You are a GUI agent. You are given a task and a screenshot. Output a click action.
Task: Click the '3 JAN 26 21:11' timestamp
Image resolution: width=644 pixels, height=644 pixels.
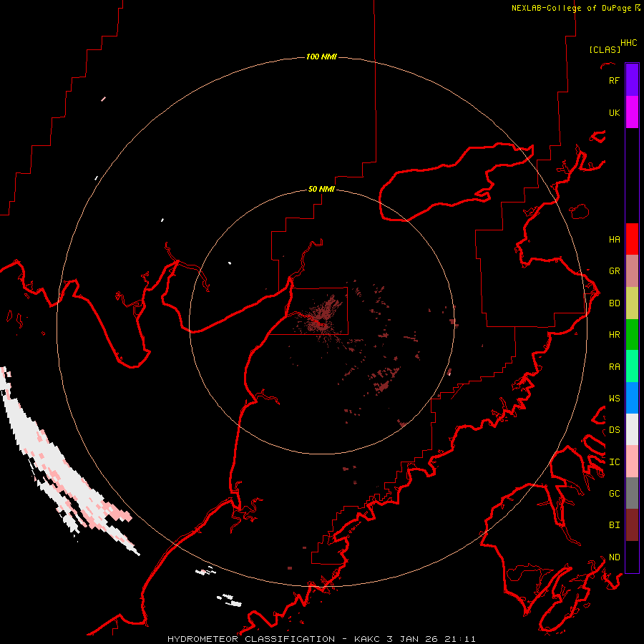pyautogui.click(x=431, y=639)
